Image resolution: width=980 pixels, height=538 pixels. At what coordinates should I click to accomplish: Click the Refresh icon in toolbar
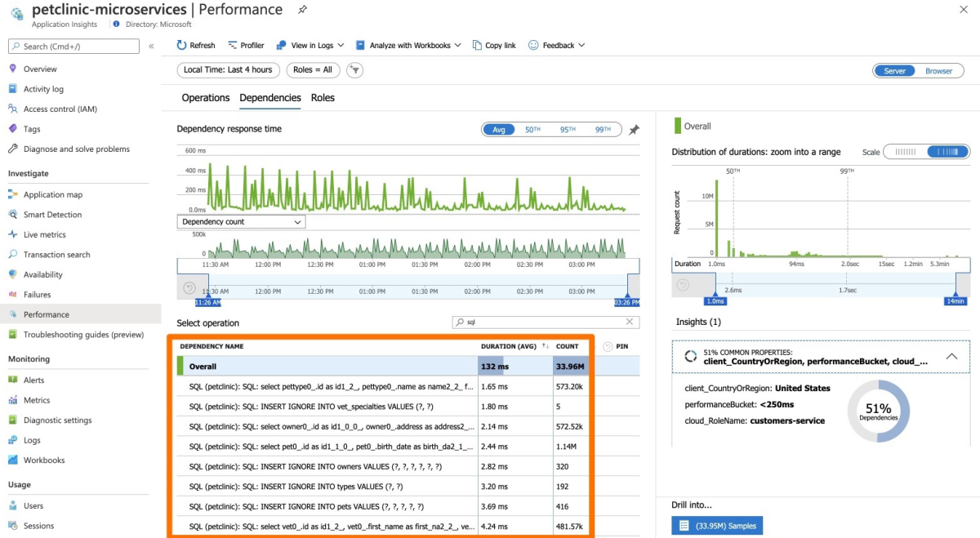[182, 46]
